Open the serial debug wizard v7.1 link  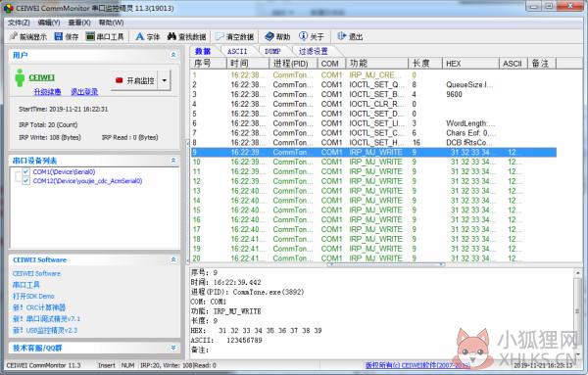pos(46,319)
